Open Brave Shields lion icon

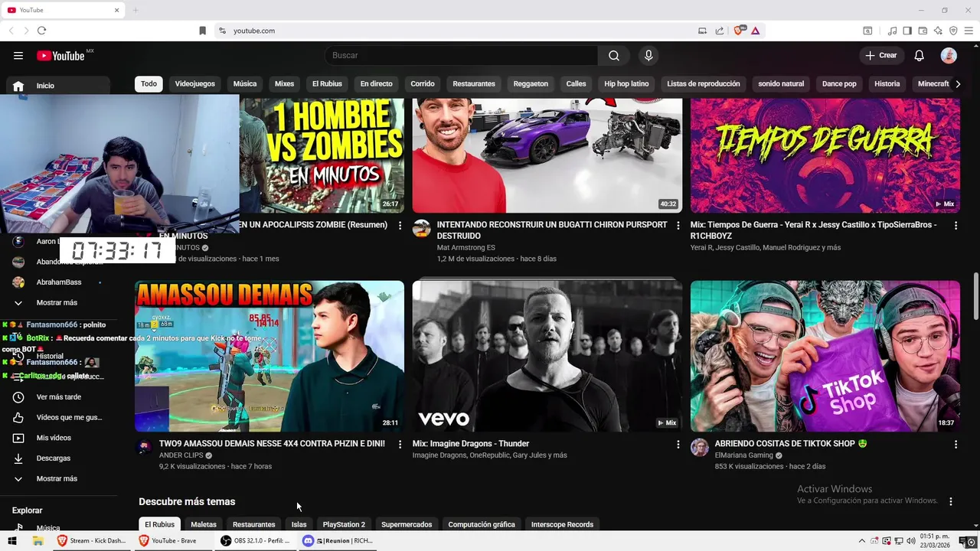pyautogui.click(x=739, y=31)
